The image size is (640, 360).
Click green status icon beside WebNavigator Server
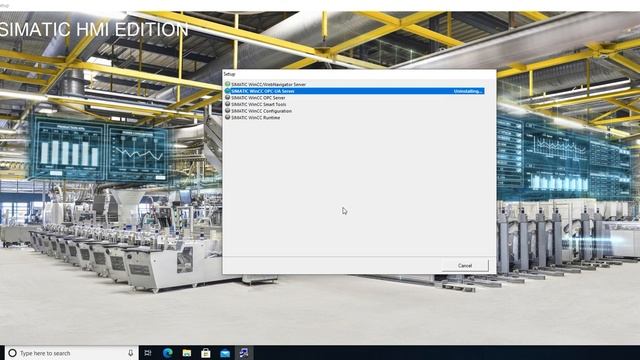(227, 84)
